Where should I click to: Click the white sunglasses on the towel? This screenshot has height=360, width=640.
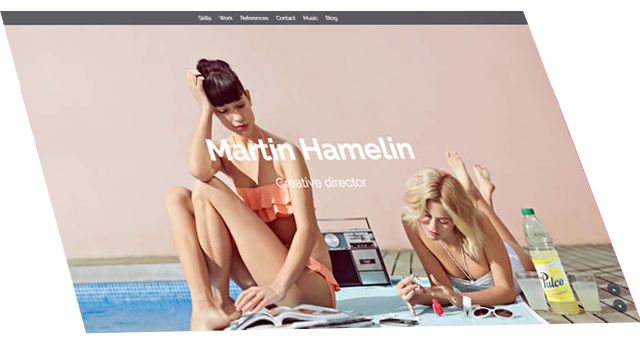pyautogui.click(x=493, y=312)
